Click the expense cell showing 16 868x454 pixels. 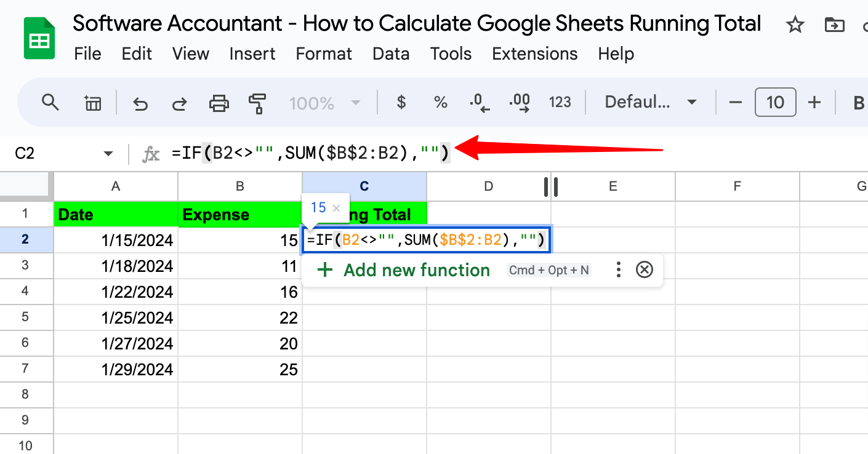[240, 292]
